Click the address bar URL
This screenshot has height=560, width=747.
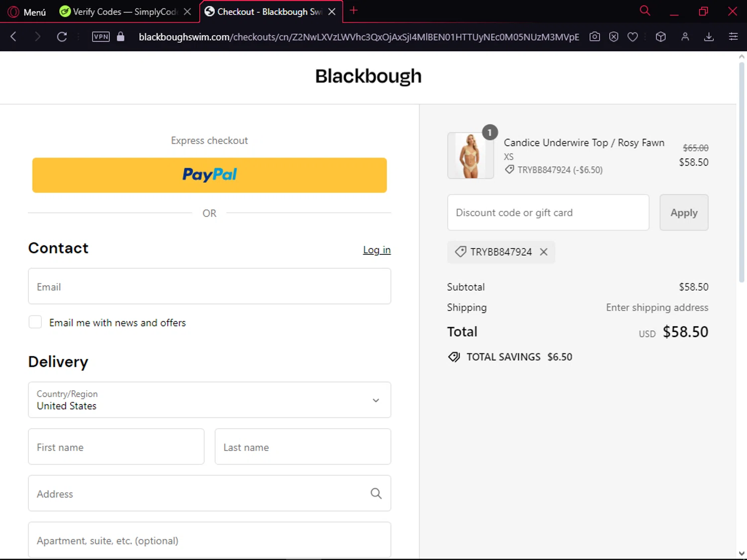(359, 37)
